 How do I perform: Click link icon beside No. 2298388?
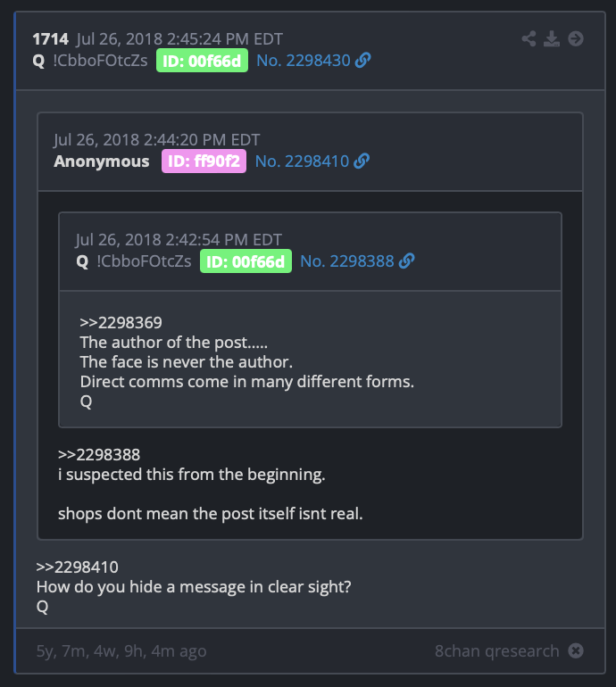pyautogui.click(x=406, y=261)
